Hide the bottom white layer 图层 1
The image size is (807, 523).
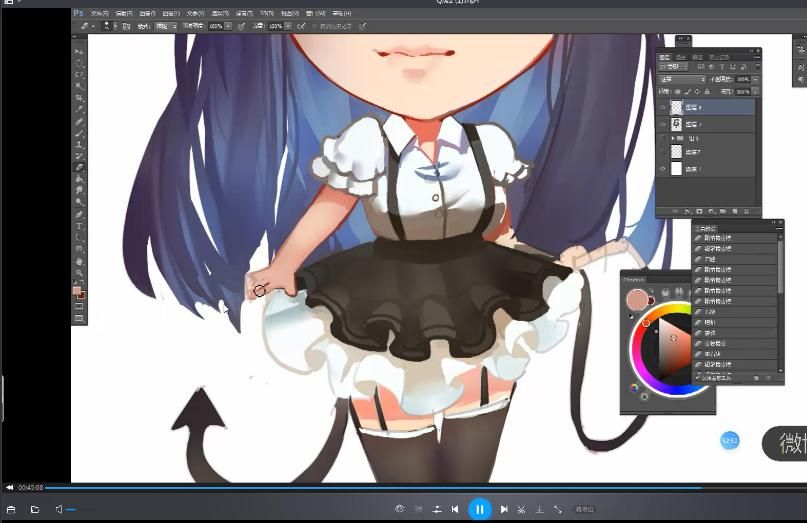coord(662,169)
